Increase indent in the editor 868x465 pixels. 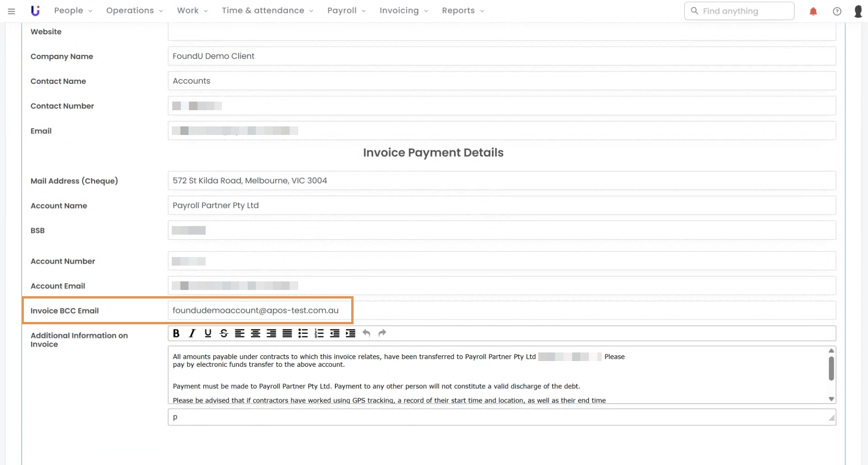point(350,333)
